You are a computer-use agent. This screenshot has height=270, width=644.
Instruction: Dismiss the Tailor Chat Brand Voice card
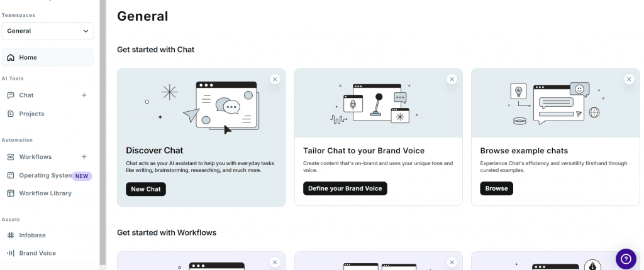[x=452, y=79]
